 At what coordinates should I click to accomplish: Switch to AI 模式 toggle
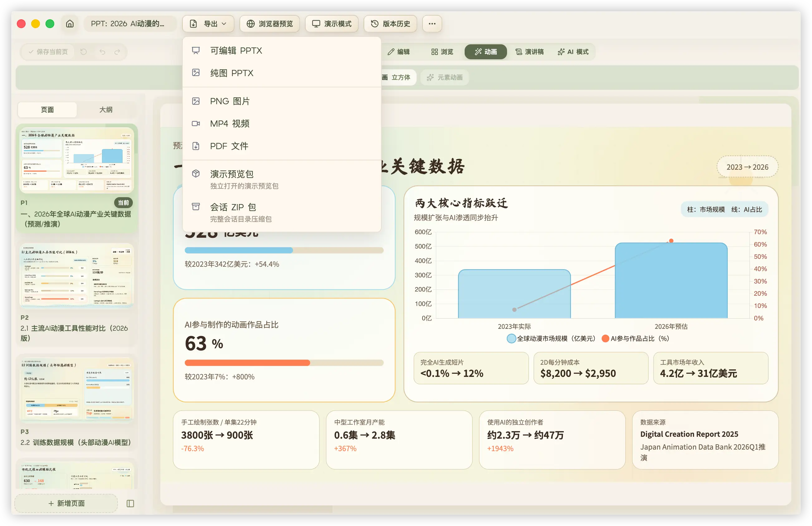(573, 52)
